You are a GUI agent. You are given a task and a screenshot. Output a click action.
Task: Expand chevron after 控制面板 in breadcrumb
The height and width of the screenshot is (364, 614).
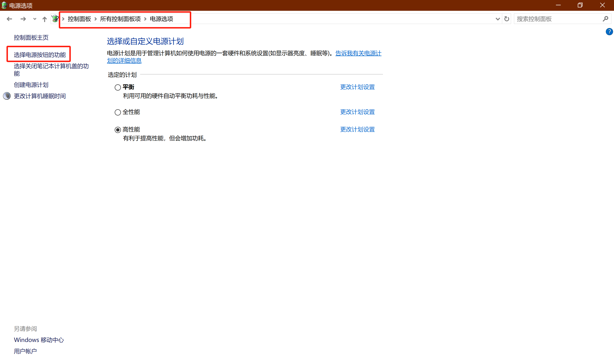[x=95, y=19]
